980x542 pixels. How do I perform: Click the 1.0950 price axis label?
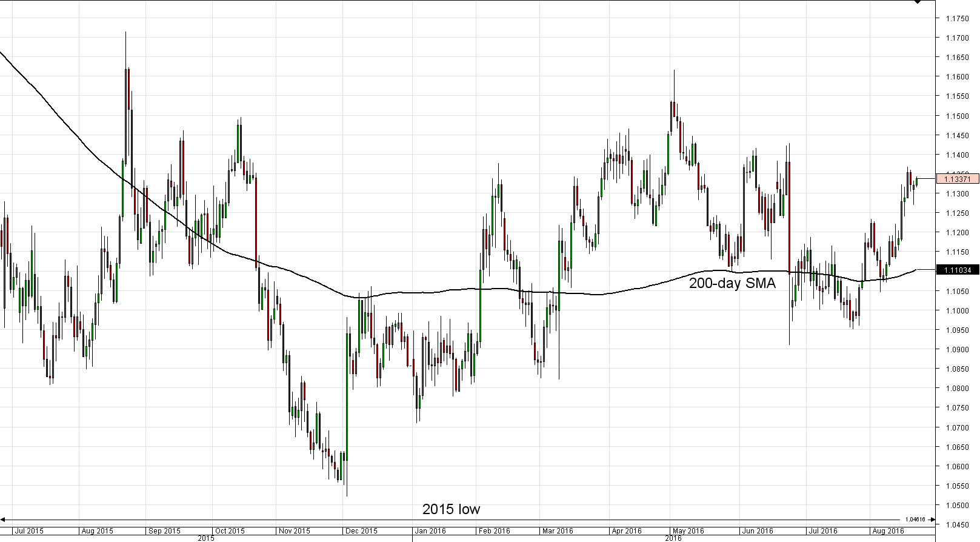coord(958,330)
